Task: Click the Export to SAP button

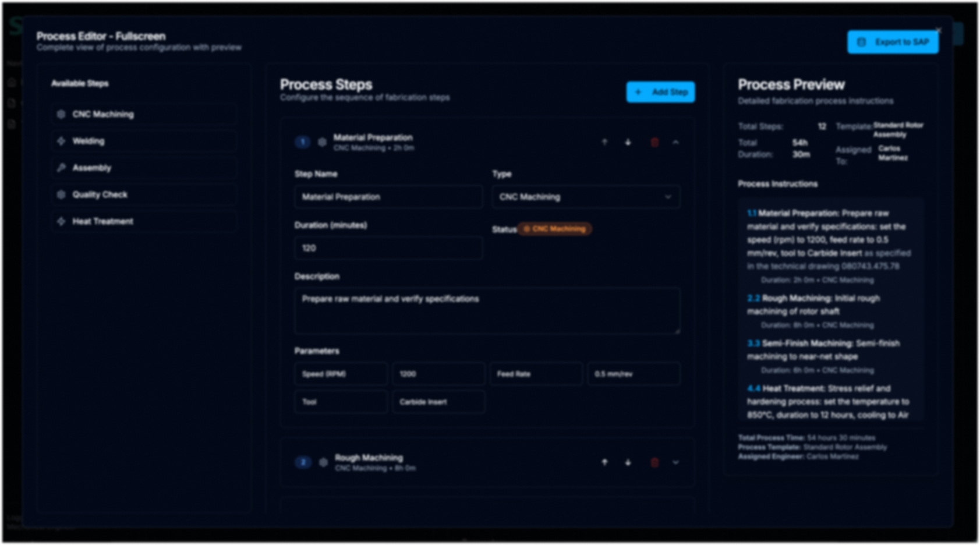Action: (x=893, y=42)
